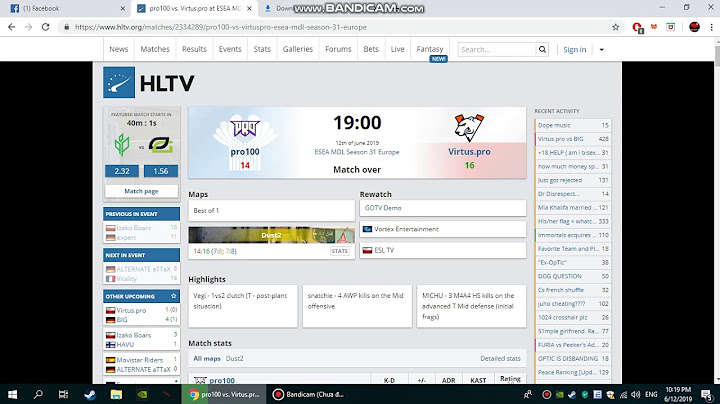Screen dimensions: 720x404
Task: Open OPTIC IS DISBANDING thread
Action: [573, 359]
